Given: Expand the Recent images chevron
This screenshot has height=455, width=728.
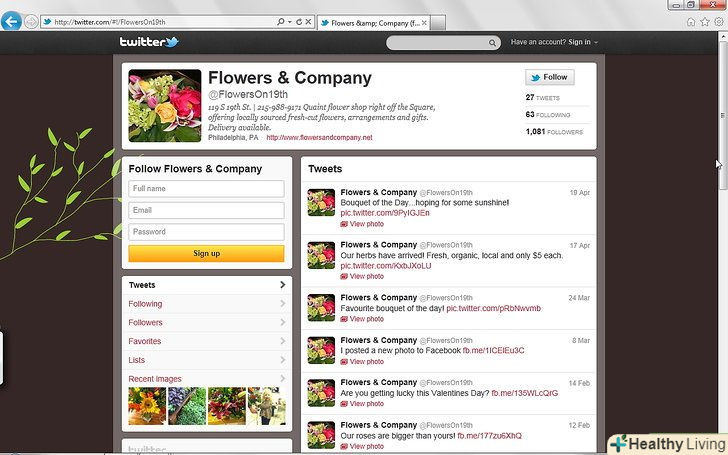Looking at the screenshot, I should pyautogui.click(x=282, y=378).
